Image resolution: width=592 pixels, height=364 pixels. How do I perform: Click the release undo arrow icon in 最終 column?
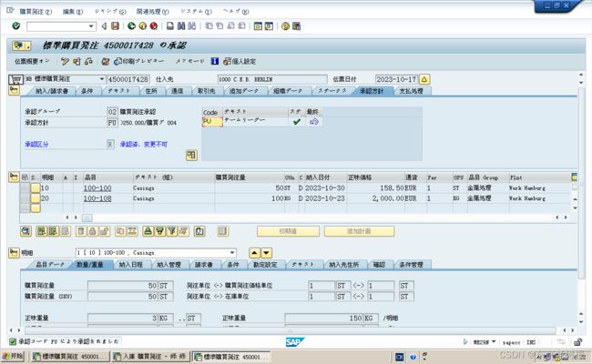coord(314,121)
